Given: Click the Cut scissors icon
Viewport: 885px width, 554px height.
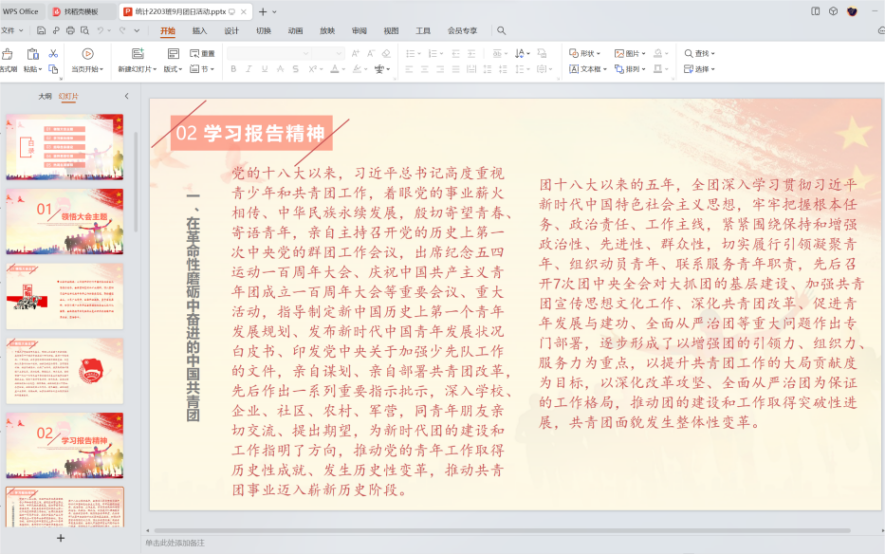Looking at the screenshot, I should [53, 53].
